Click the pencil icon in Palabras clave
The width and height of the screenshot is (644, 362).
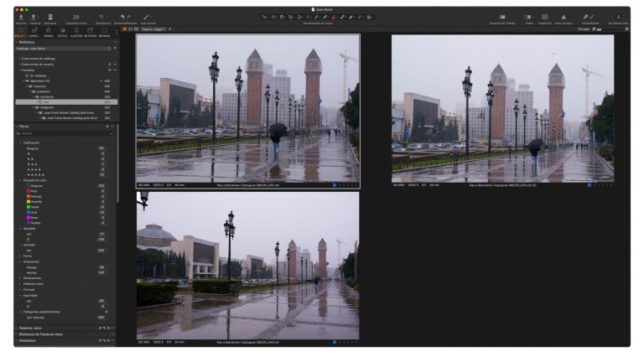100,328
